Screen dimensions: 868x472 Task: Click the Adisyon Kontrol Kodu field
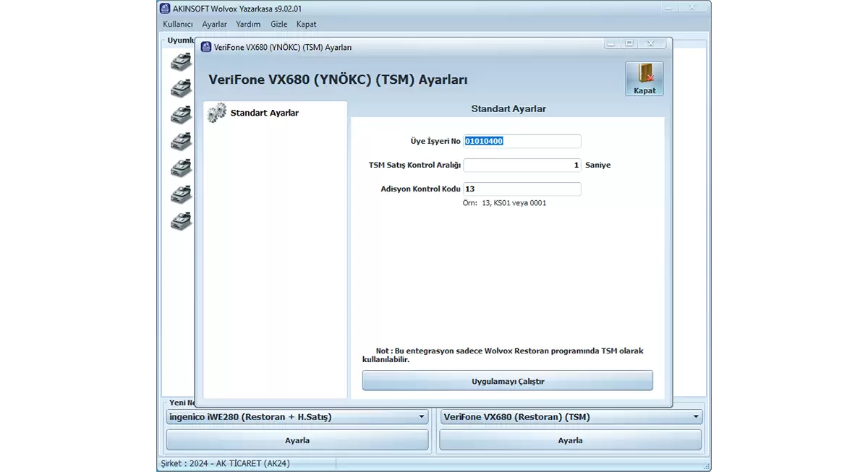click(x=522, y=189)
